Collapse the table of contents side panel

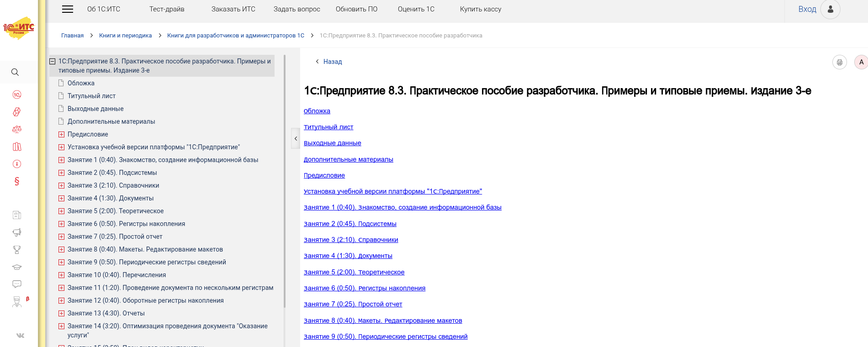(x=296, y=138)
